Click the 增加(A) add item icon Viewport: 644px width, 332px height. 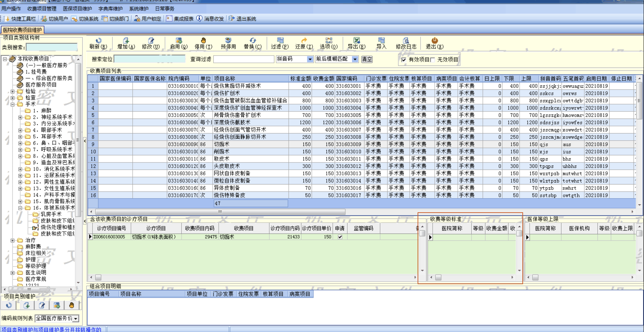point(126,40)
